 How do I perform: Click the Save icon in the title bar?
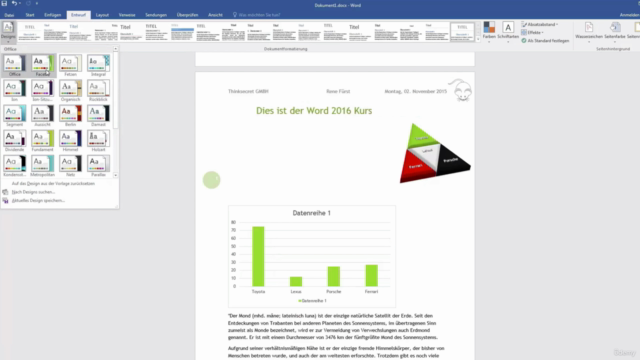click(4, 3)
